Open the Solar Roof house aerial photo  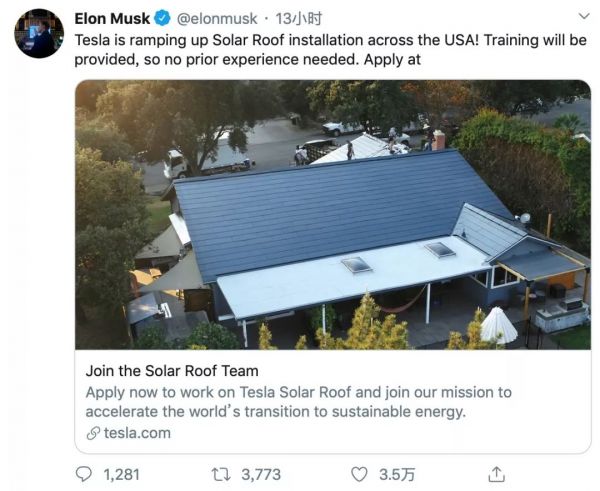coord(332,214)
